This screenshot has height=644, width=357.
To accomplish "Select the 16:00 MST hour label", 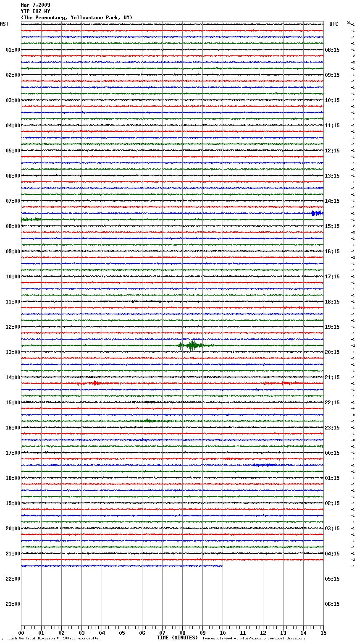I will (x=13, y=428).
